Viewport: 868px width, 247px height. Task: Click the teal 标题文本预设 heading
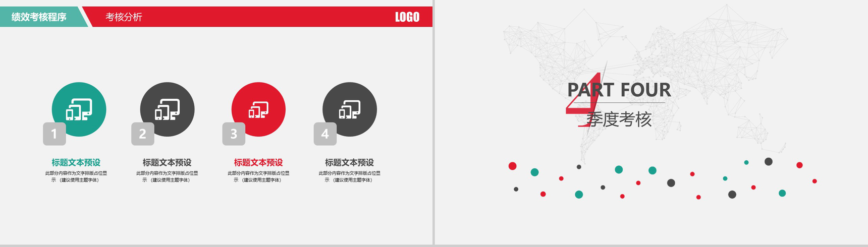tap(76, 162)
